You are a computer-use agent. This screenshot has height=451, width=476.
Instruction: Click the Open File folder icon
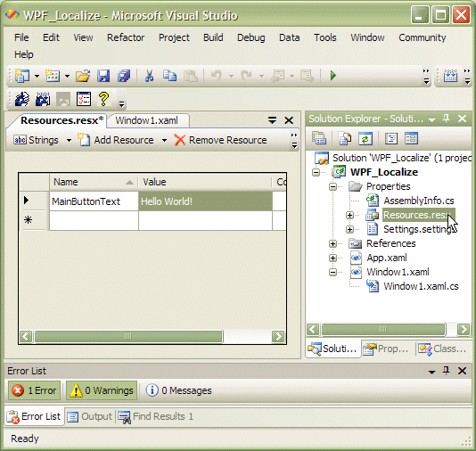83,76
